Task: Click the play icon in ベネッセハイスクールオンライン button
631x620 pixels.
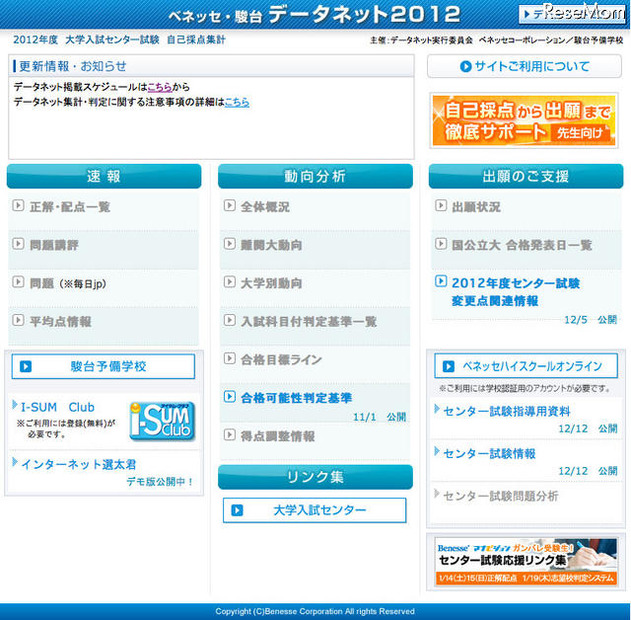Action: pyautogui.click(x=448, y=366)
